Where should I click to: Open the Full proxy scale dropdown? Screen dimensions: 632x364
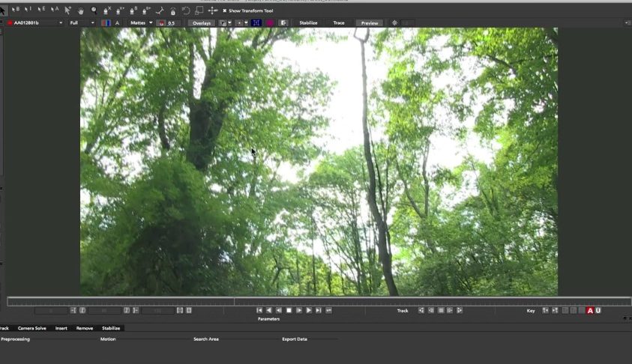pos(82,23)
